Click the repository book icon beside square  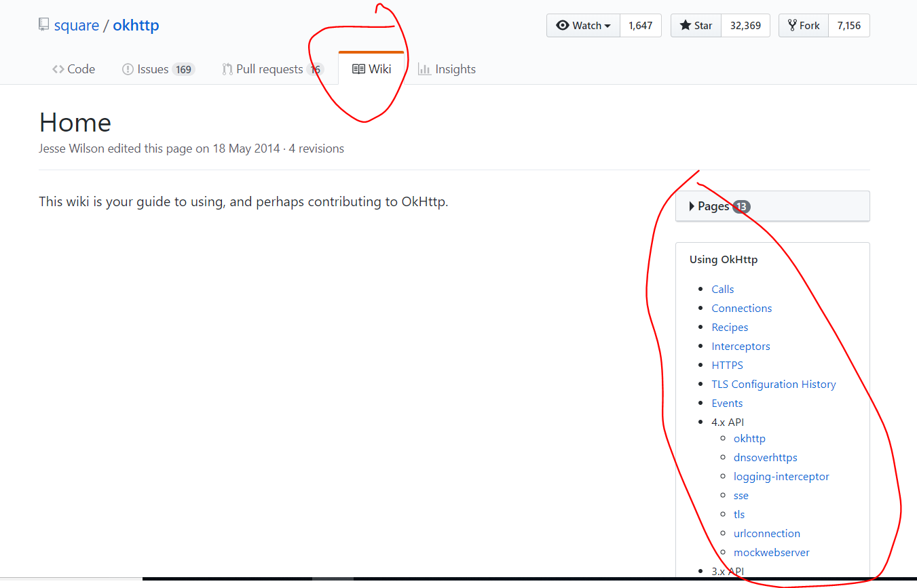[44, 26]
